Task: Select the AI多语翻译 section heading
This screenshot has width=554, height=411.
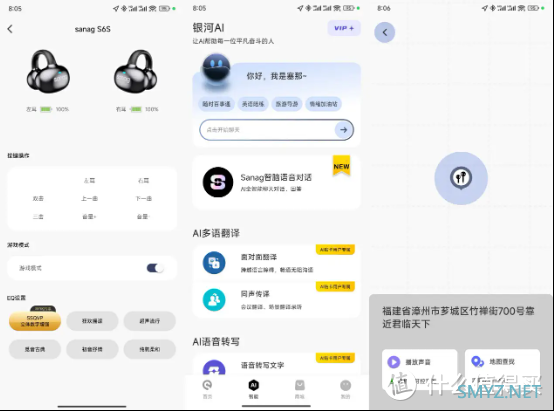Action: (216, 233)
